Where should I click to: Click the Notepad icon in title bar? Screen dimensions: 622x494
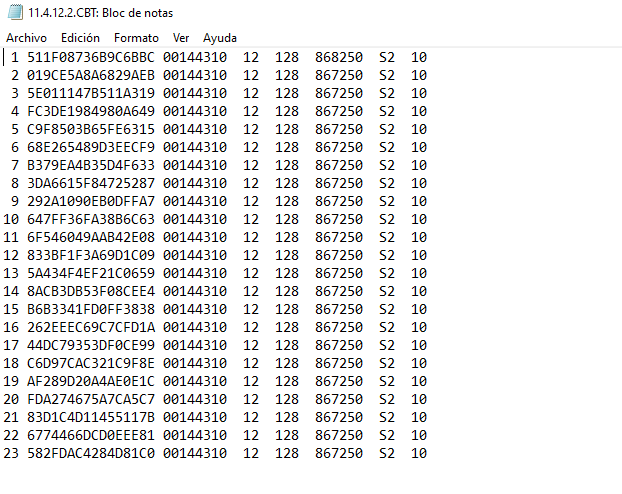coord(15,13)
